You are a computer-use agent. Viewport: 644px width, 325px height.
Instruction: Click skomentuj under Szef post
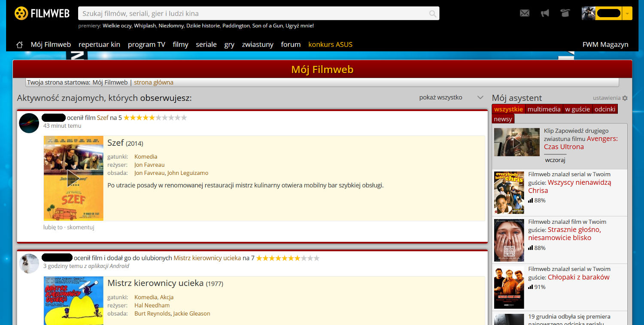(x=80, y=227)
